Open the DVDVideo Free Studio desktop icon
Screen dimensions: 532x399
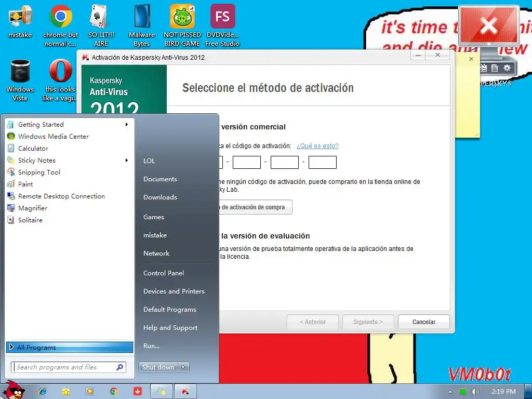point(222,26)
